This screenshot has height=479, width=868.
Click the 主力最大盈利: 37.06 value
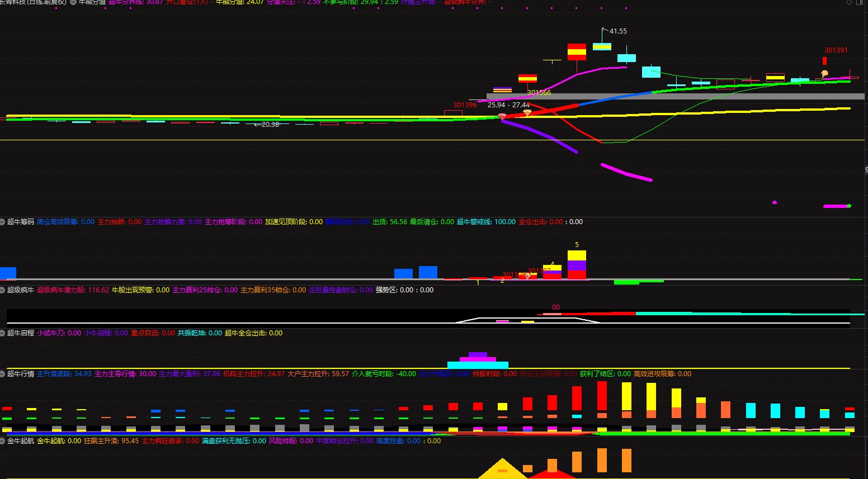(190, 374)
